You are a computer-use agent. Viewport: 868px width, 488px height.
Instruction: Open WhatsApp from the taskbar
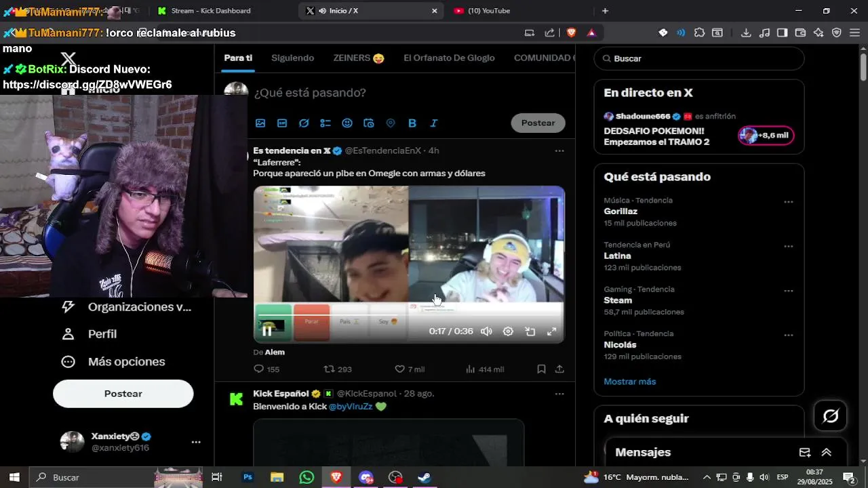click(307, 477)
